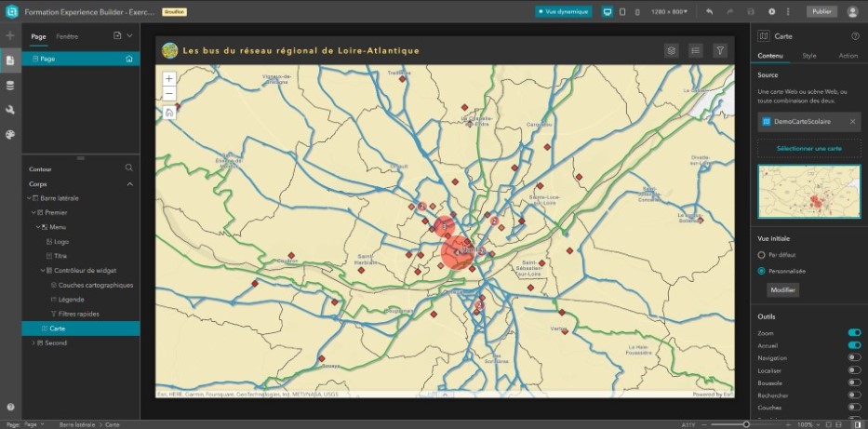The width and height of the screenshot is (868, 429).
Task: Enable the Navigation tool toggle
Action: pos(854,357)
